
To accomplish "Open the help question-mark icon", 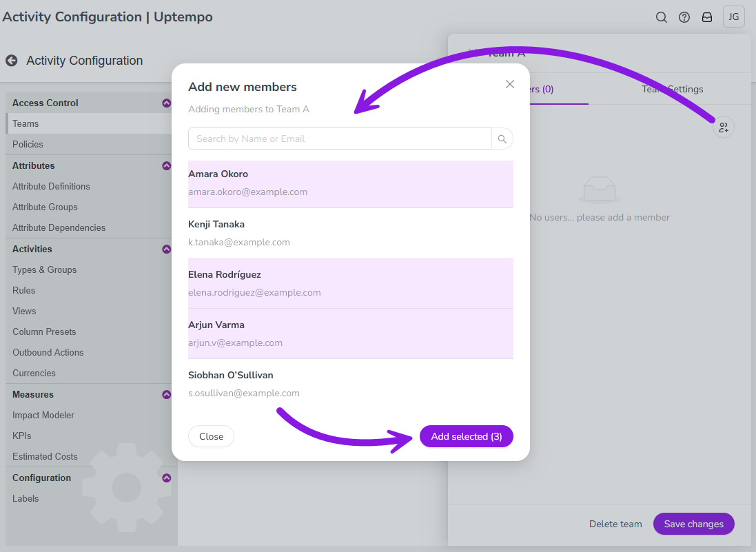I will click(x=684, y=17).
